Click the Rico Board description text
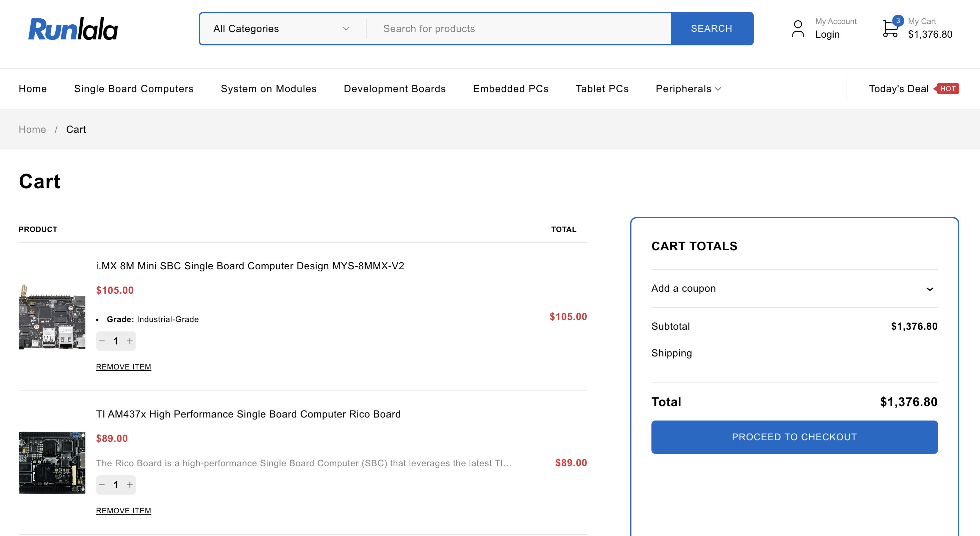 [x=304, y=463]
